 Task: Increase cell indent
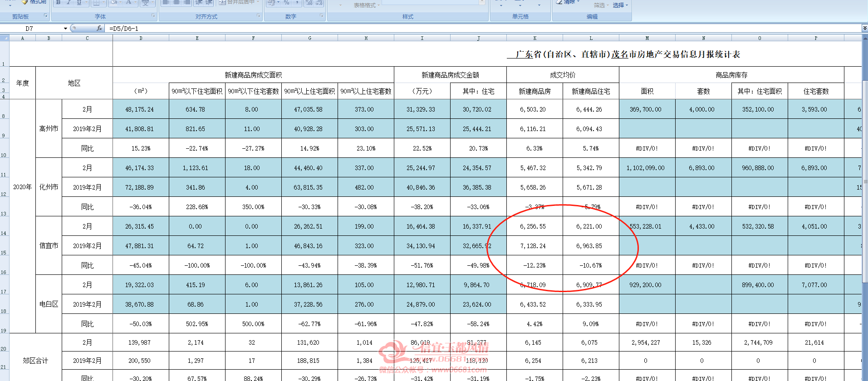pyautogui.click(x=209, y=2)
